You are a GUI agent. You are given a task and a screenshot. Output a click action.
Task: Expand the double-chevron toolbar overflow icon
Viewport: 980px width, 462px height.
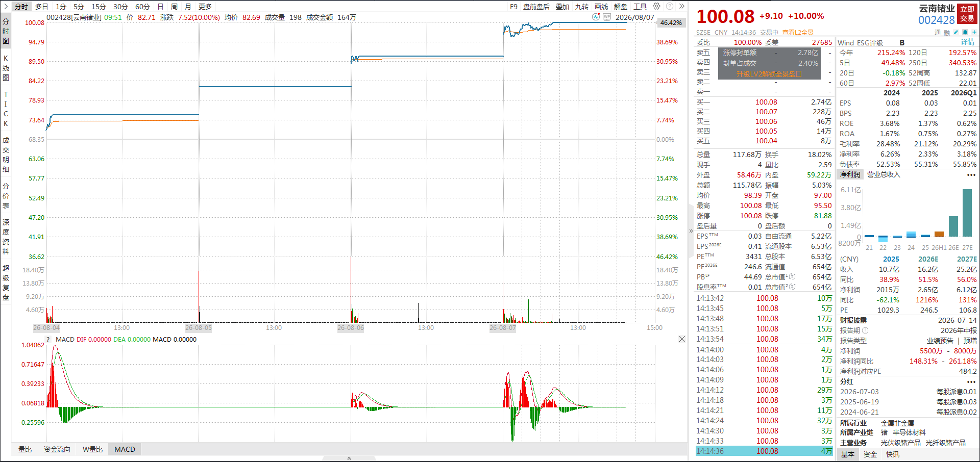pyautogui.click(x=681, y=7)
